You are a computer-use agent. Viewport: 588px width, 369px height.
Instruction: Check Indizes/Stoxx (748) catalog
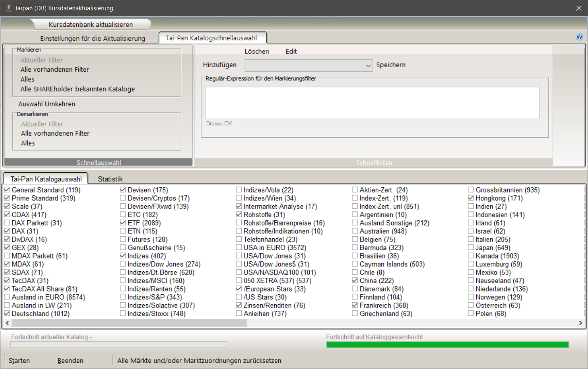click(x=123, y=314)
